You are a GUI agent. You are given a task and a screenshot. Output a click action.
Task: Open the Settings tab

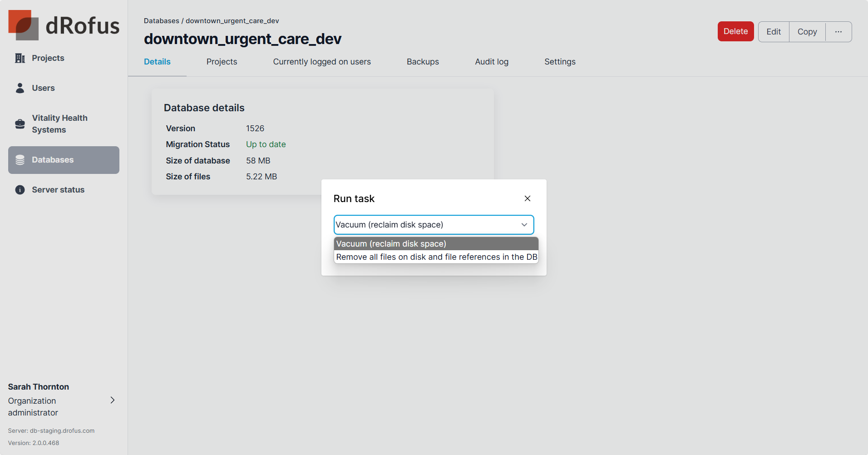[x=559, y=62]
